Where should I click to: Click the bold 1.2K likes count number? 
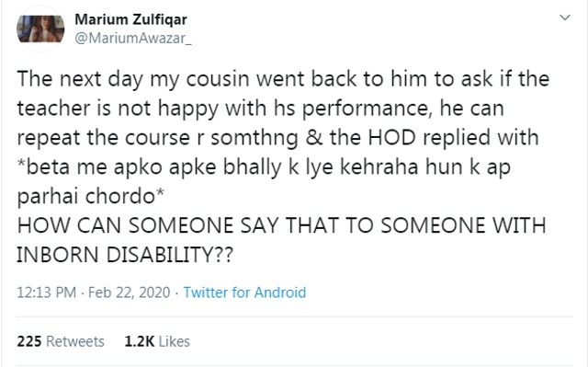[140, 341]
